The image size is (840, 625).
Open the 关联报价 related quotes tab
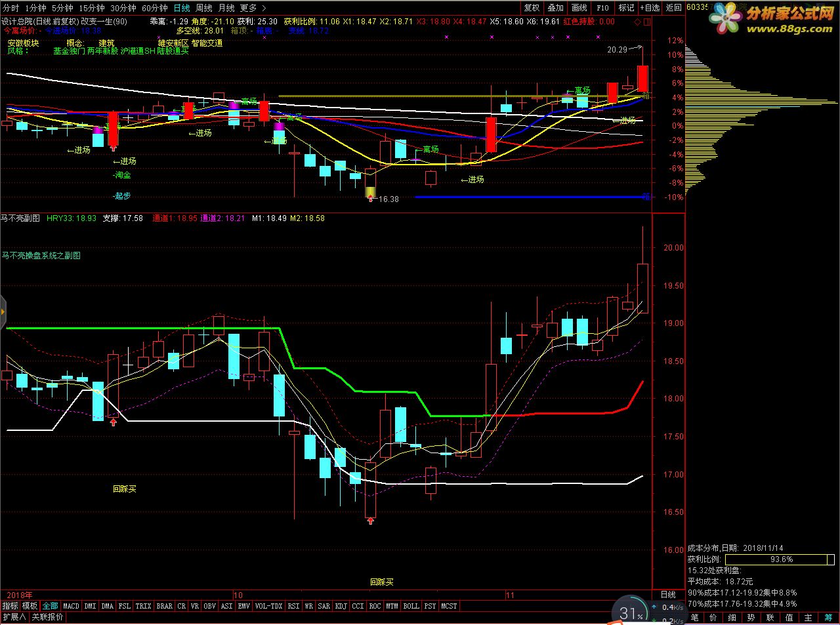[48, 617]
